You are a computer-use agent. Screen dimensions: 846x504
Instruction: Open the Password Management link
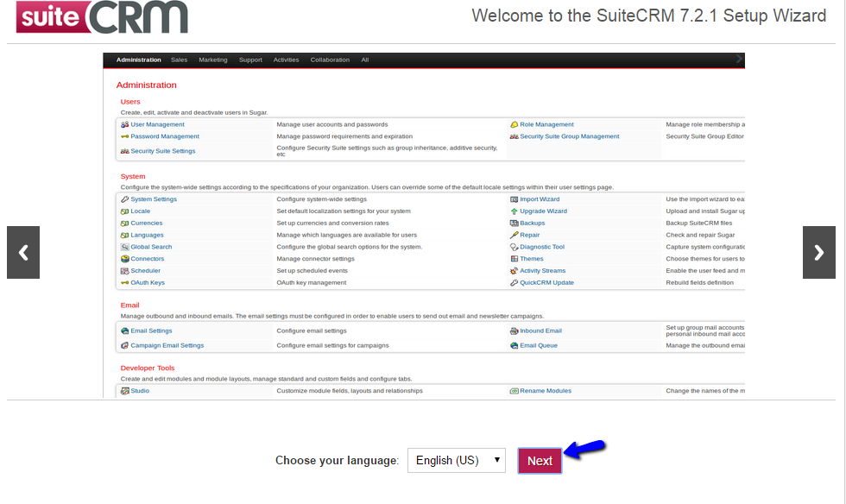click(165, 136)
